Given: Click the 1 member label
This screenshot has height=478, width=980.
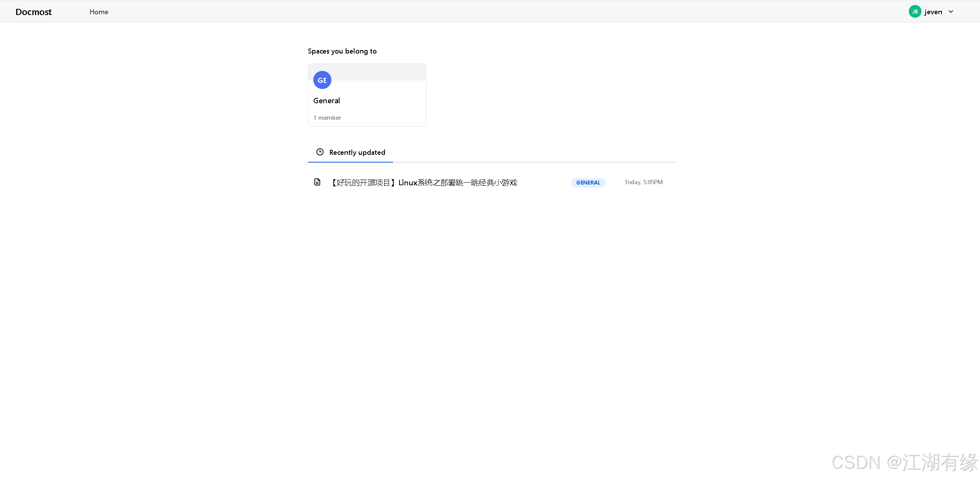Looking at the screenshot, I should 327,118.
